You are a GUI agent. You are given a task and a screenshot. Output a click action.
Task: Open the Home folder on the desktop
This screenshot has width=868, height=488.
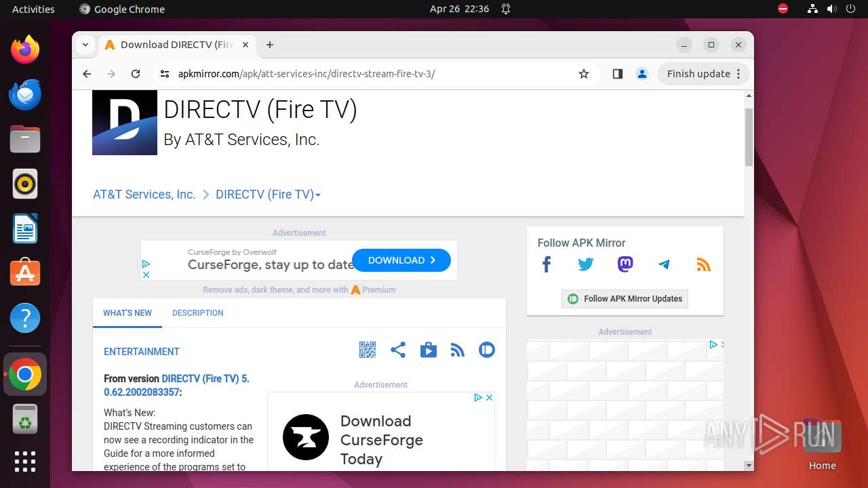coord(822,445)
